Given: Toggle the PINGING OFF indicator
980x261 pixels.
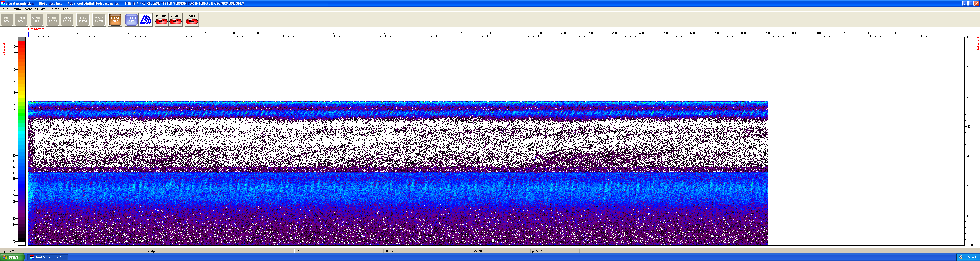Looking at the screenshot, I should pos(161,19).
